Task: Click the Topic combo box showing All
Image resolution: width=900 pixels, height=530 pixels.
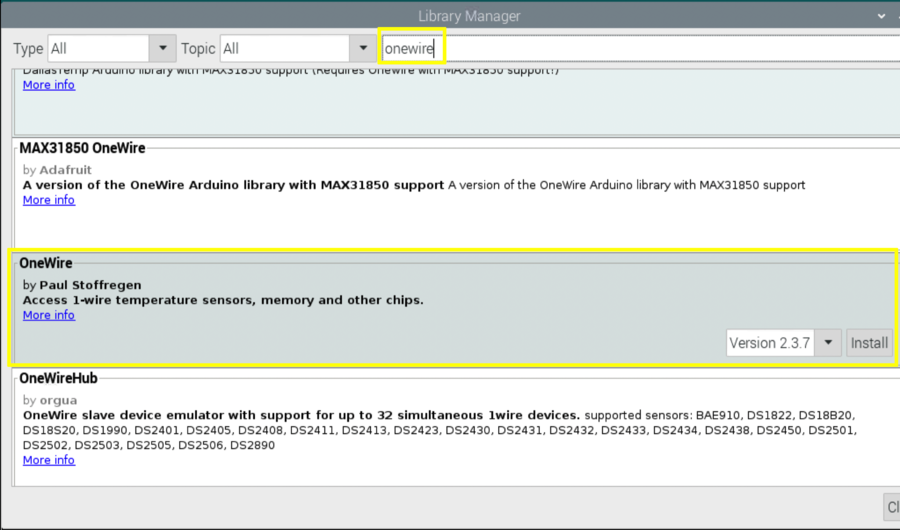Action: click(x=283, y=48)
